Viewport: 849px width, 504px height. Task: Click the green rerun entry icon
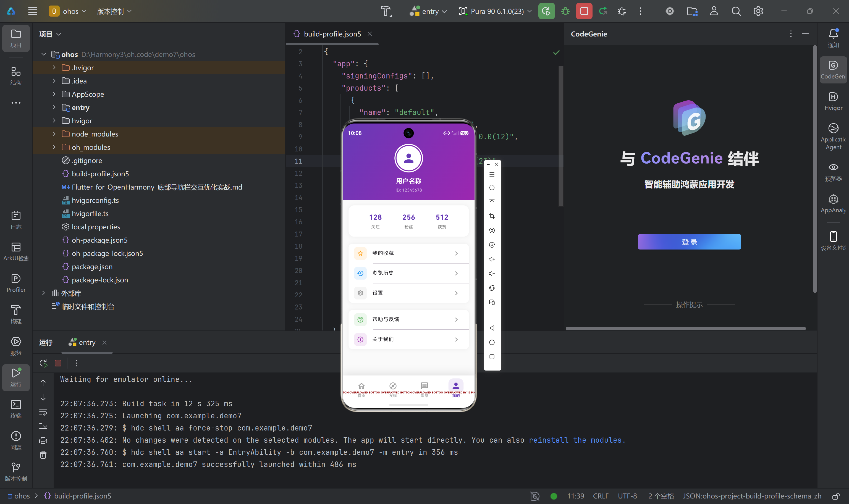546,11
